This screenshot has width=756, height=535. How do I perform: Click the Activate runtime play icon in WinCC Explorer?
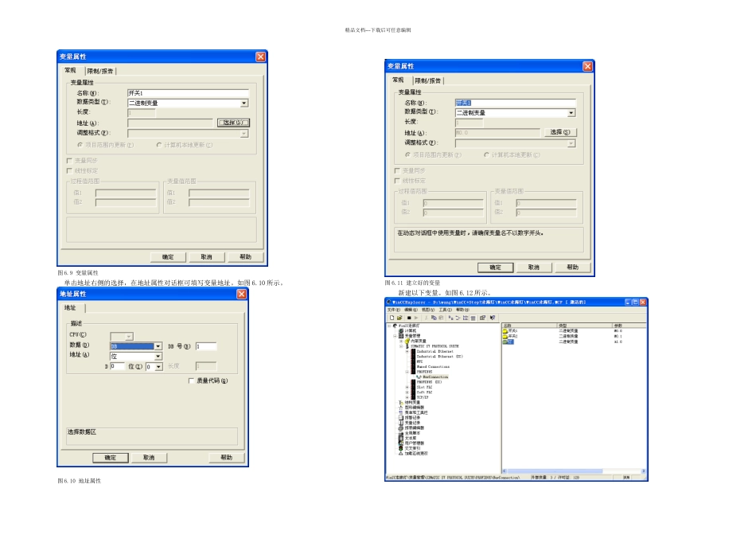pyautogui.click(x=416, y=318)
